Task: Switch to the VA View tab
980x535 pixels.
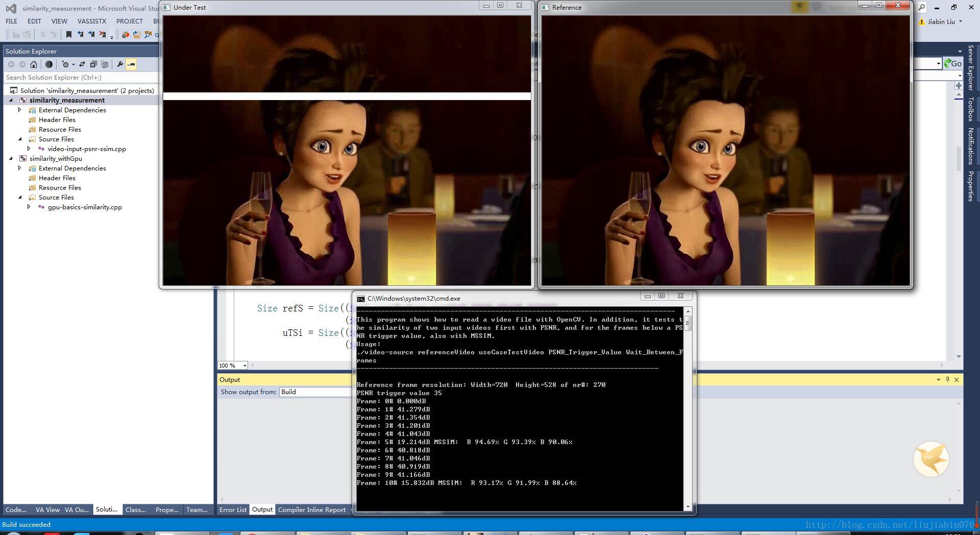Action: pyautogui.click(x=47, y=509)
